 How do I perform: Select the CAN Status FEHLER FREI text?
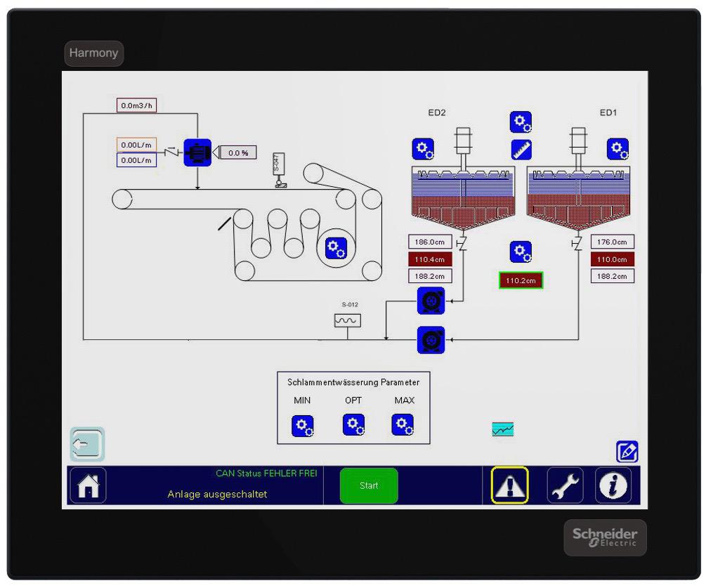pos(266,473)
